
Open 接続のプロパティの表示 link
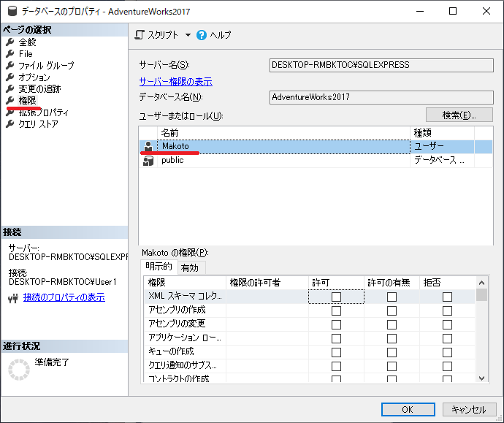coord(64,297)
